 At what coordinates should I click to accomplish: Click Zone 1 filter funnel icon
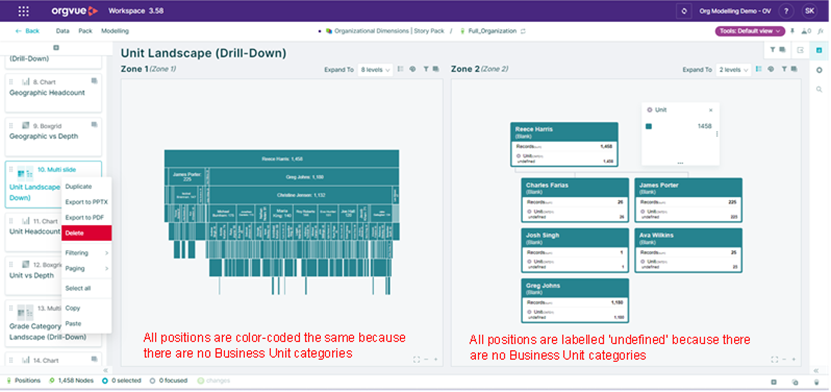(426, 69)
